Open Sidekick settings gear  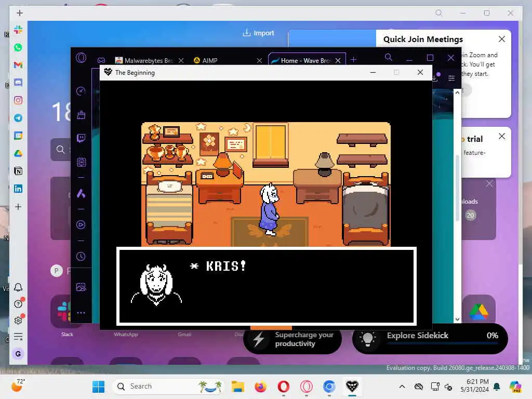point(18,320)
